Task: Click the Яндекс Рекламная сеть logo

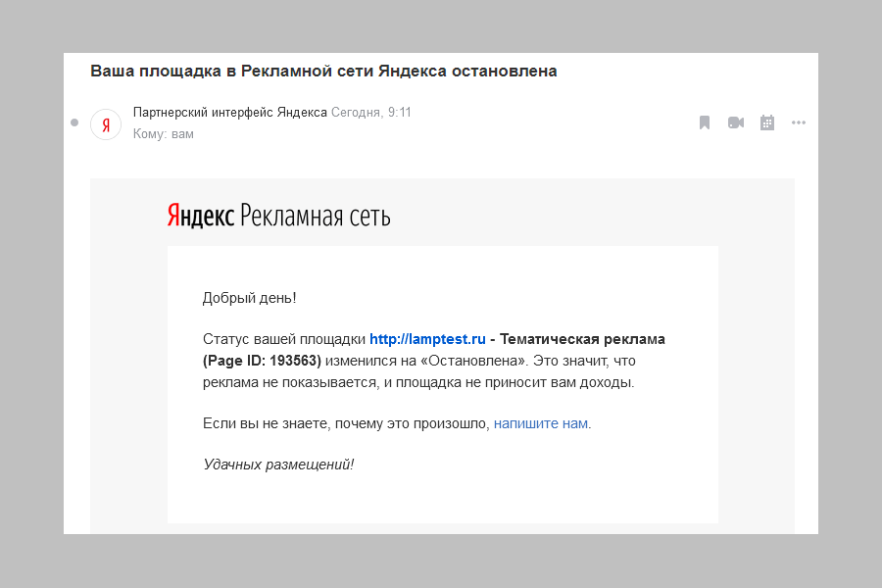Action: pos(278,216)
